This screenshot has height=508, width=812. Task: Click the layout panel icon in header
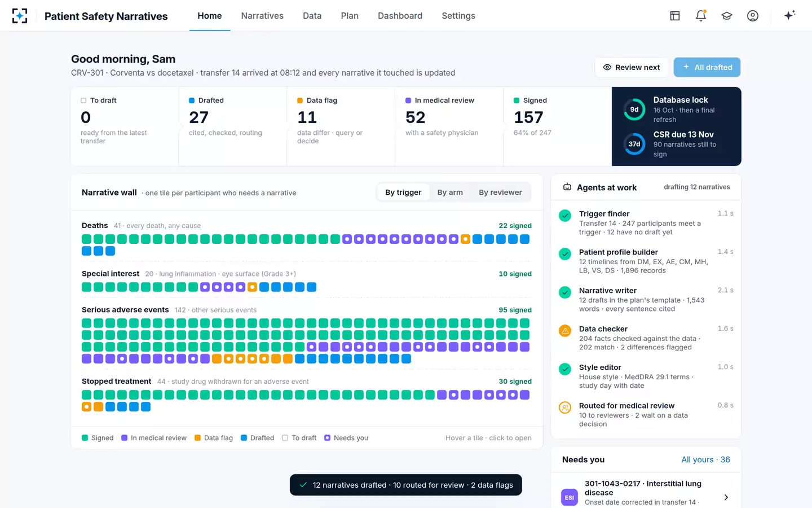675,16
